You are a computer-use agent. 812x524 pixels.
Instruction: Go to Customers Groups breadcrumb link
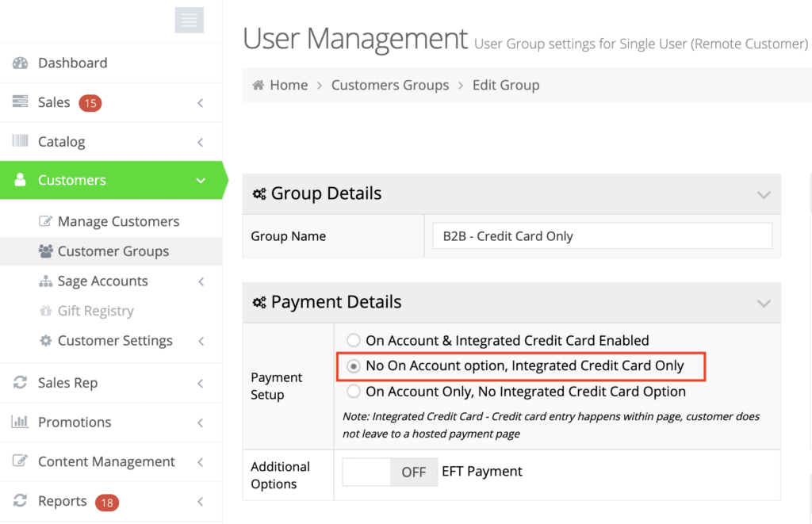pos(389,86)
